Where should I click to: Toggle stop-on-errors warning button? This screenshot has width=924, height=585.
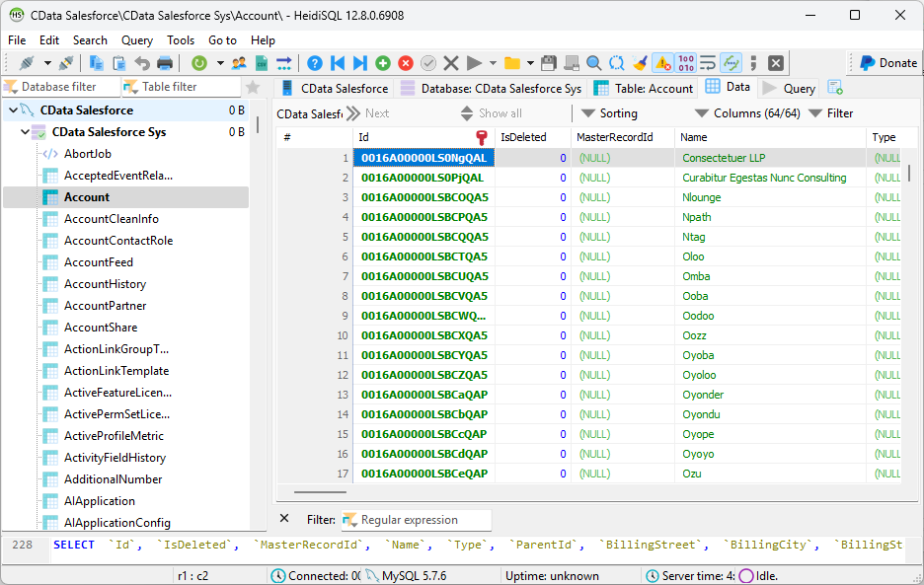(662, 63)
